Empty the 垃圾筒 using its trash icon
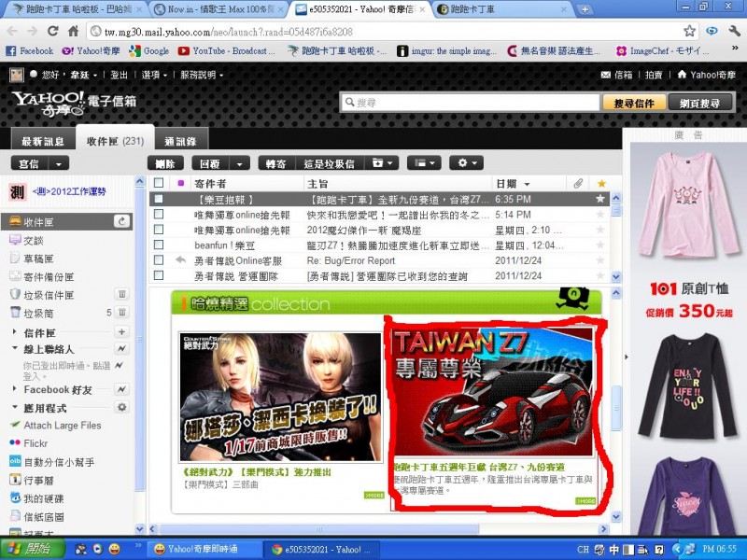This screenshot has height=560, width=747. point(121,313)
